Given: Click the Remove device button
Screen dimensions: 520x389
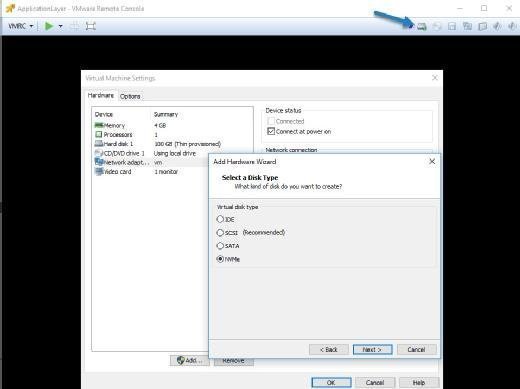Looking at the screenshot, I should [x=233, y=361].
